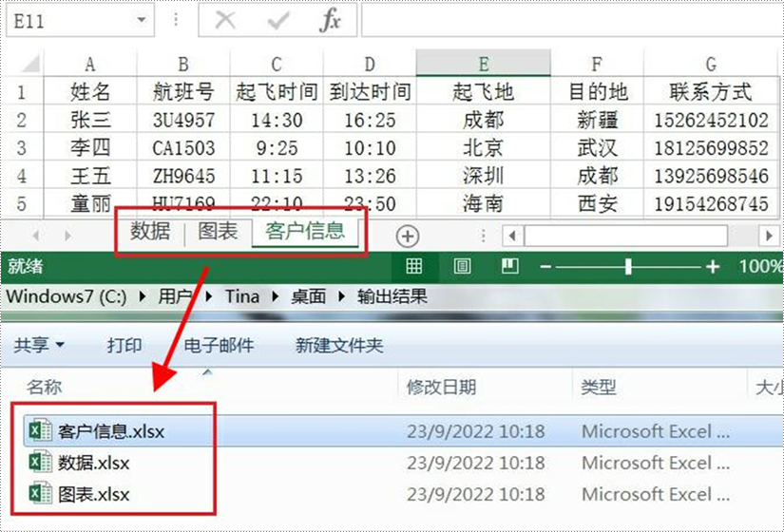This screenshot has height=532, width=784.
Task: Expand breadcrumb arrow after 桌面
Action: 341,296
